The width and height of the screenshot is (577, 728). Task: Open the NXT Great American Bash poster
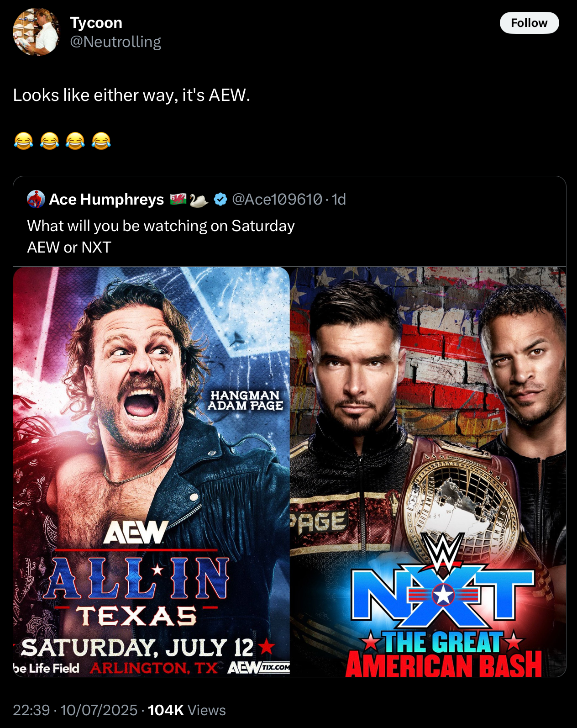428,471
